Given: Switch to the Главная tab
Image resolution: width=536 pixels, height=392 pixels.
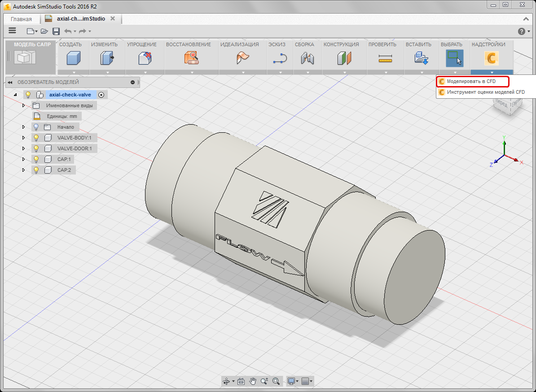Looking at the screenshot, I should 21,19.
